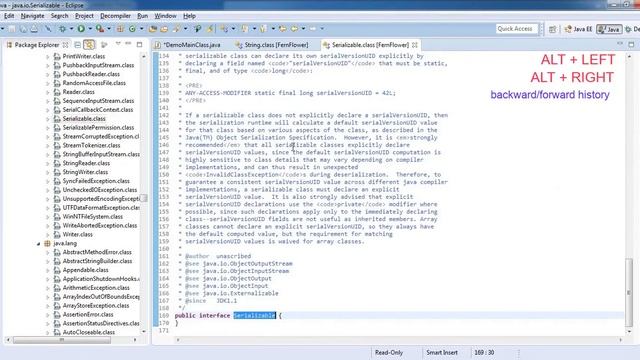Select Reader.class in Package Explorer
This screenshot has width=640, height=360.
pyautogui.click(x=79, y=92)
